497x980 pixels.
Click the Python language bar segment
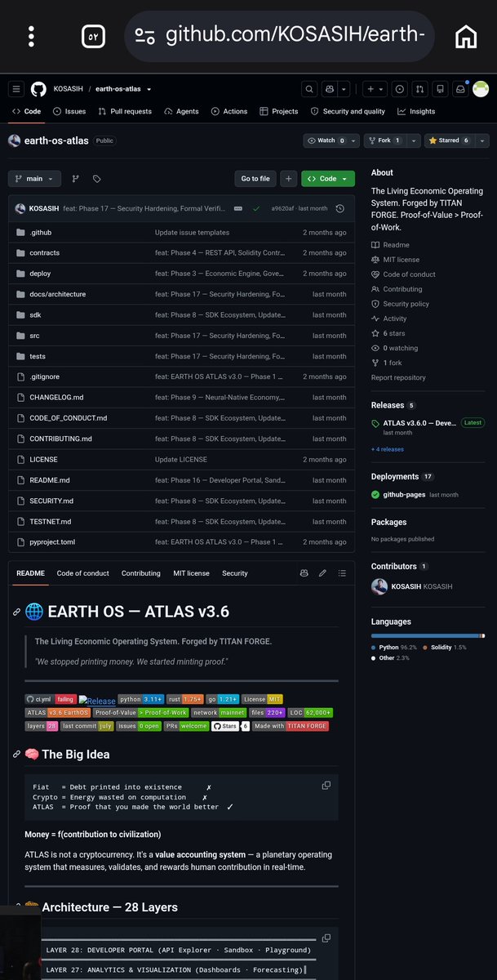coord(424,635)
